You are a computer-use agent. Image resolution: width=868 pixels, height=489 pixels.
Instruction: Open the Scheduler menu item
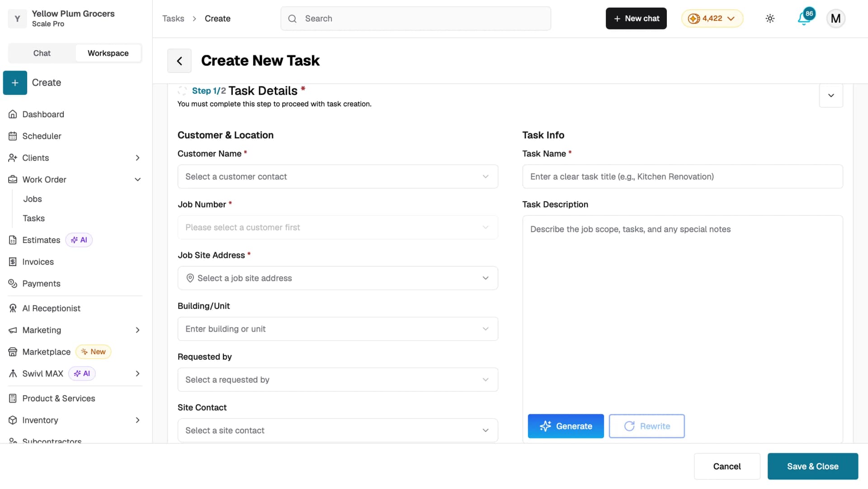[42, 136]
